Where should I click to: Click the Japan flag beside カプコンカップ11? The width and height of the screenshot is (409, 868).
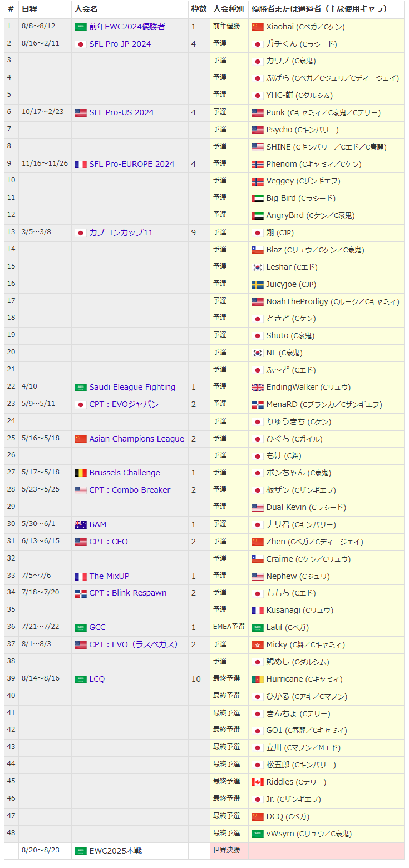pos(81,233)
